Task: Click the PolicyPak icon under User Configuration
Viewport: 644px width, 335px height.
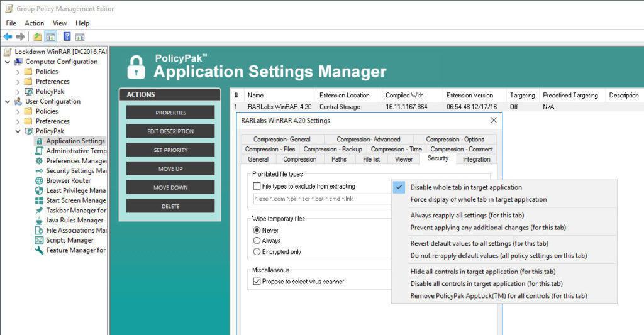Action: point(29,131)
